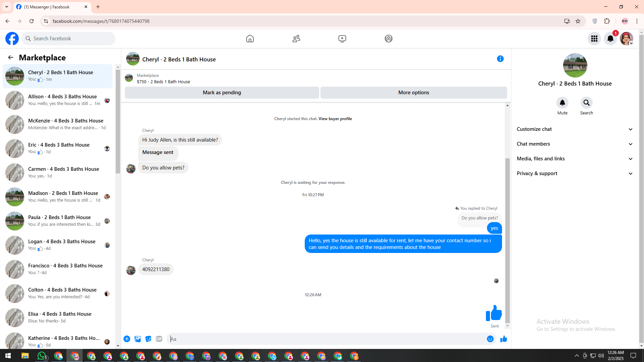644x362 pixels.
Task: Open Madison 2 Beds 1 Bath conversation
Action: [58, 197]
